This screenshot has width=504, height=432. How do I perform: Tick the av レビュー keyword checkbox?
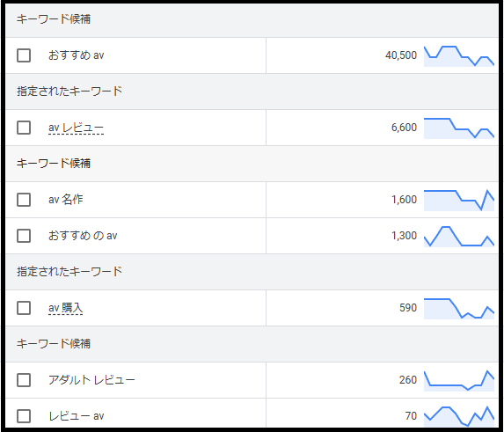24,128
